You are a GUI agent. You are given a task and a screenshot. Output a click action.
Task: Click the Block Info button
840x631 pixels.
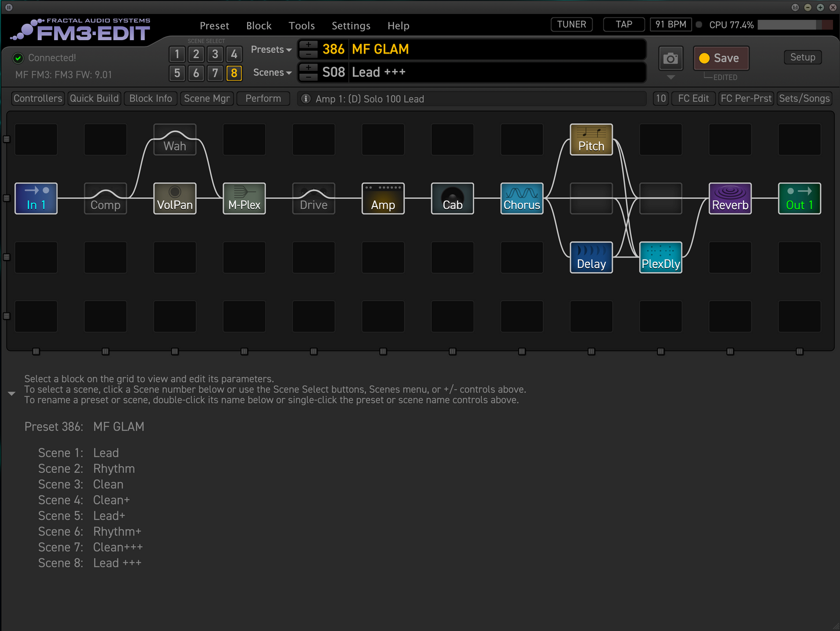tap(151, 98)
